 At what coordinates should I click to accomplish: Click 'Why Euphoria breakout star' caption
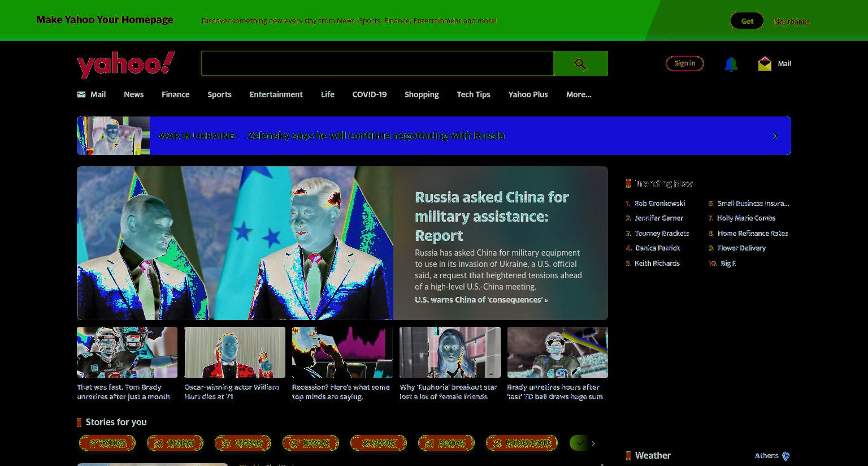(x=448, y=392)
